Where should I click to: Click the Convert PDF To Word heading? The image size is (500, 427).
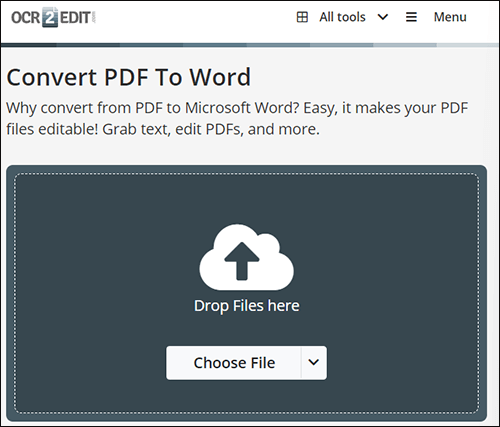tap(129, 77)
